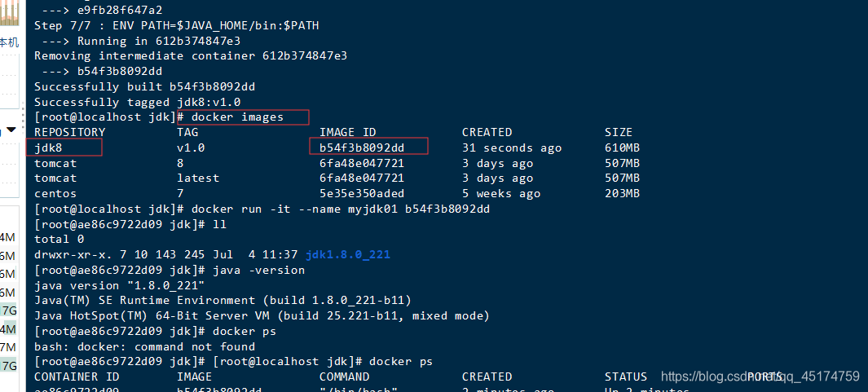The image size is (868, 392).
Task: Click the COMMAND column header
Action: coord(344,377)
